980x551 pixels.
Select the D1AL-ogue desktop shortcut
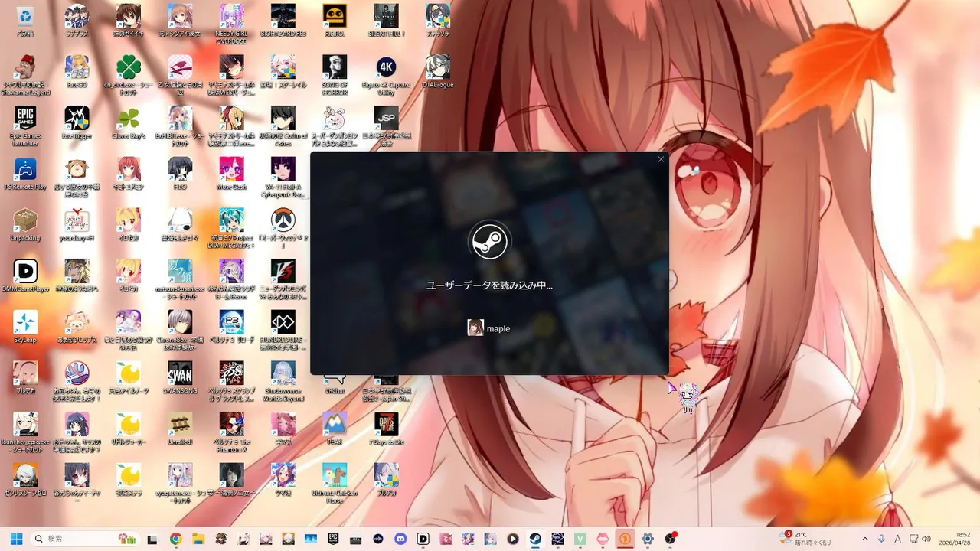pyautogui.click(x=437, y=72)
